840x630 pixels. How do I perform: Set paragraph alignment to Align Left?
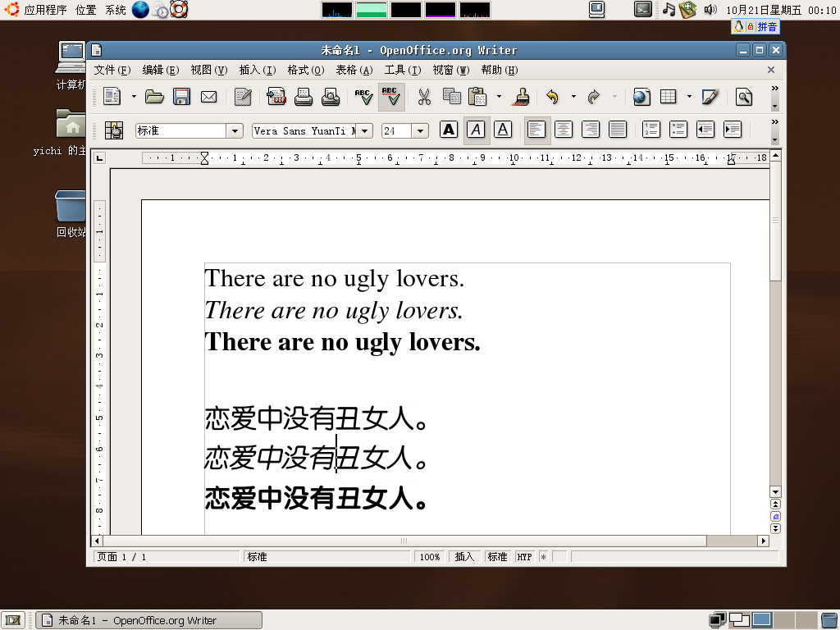[536, 130]
